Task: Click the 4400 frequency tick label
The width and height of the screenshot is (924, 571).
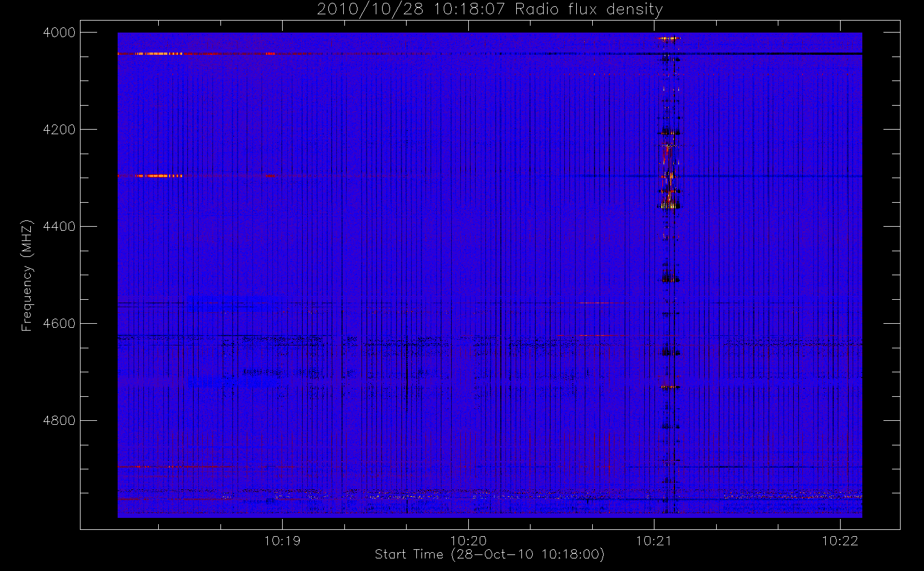Action: (59, 227)
